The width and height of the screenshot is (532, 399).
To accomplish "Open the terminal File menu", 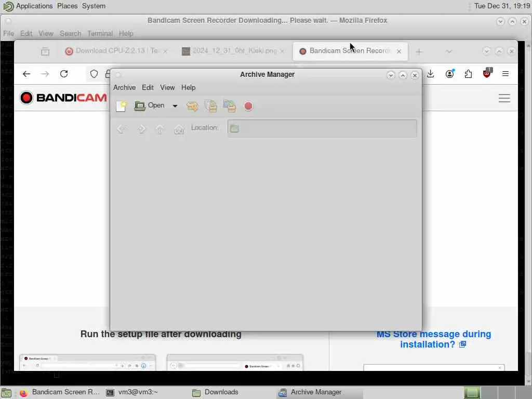I will pos(9,34).
